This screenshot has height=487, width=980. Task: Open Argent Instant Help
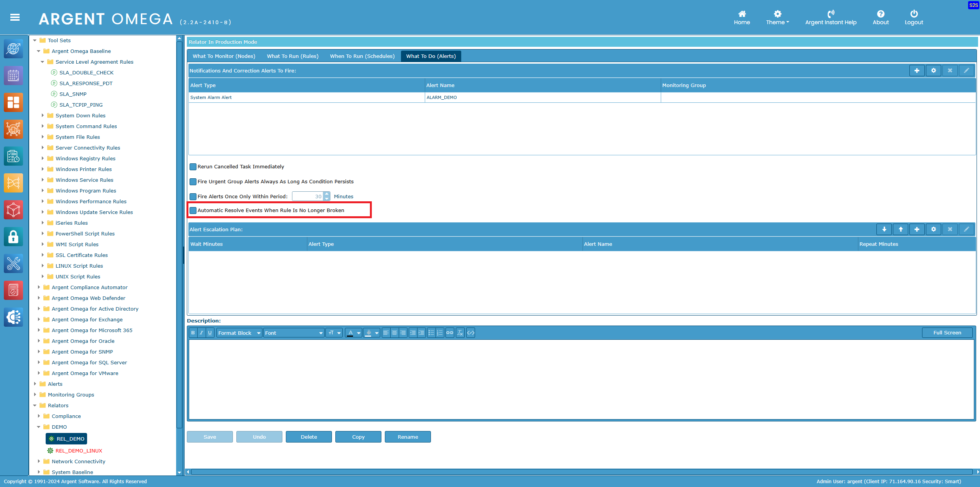tap(831, 18)
